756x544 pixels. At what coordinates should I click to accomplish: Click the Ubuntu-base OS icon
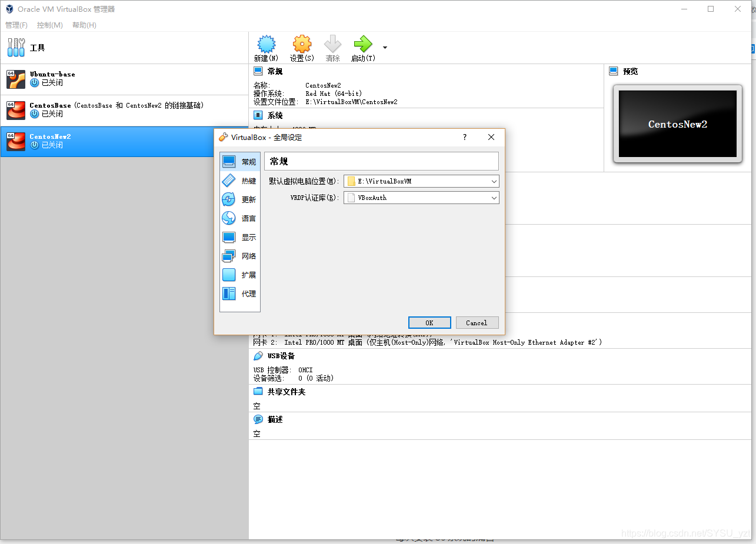[x=16, y=79]
